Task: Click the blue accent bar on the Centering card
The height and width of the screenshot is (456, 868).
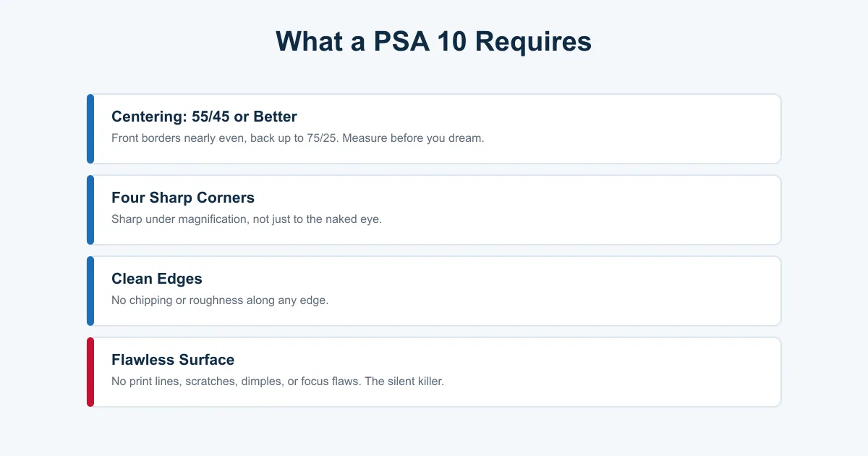Action: point(90,129)
